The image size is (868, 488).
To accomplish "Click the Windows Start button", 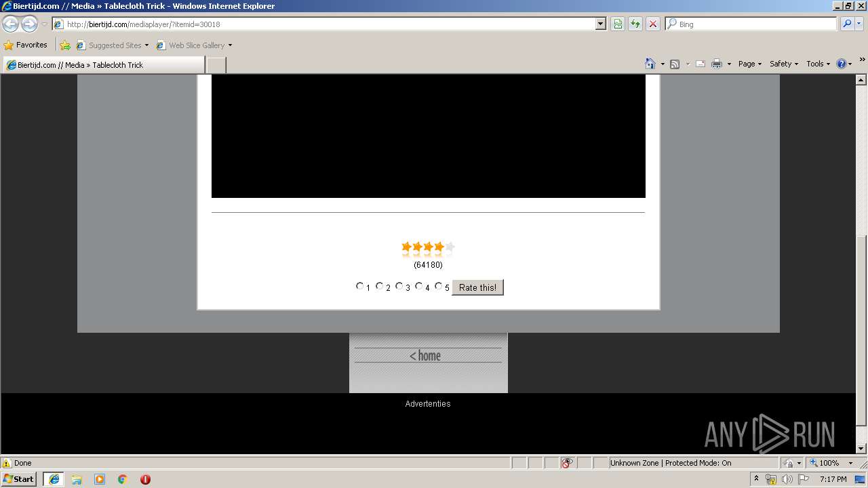I will point(19,479).
